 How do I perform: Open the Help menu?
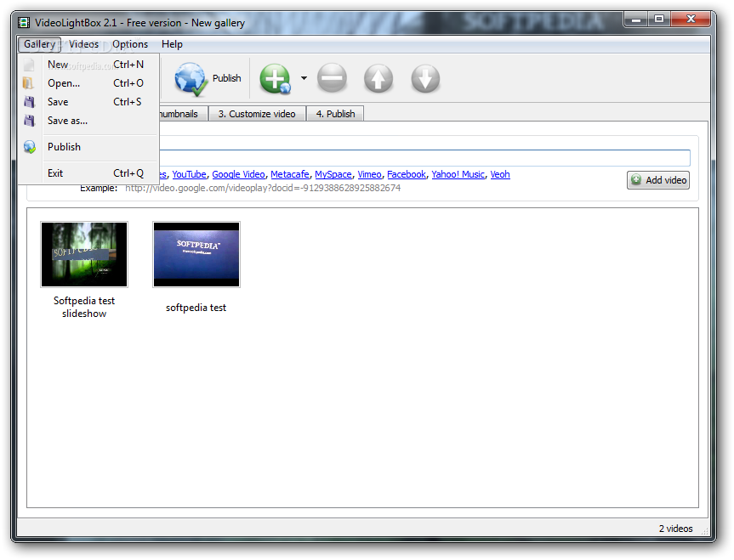(172, 44)
